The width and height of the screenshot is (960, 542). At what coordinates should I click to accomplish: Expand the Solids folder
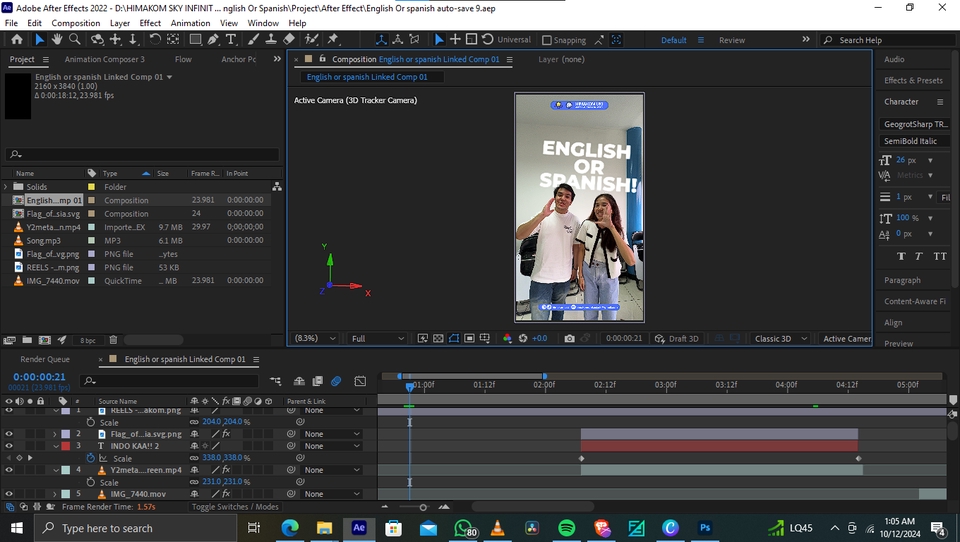click(x=6, y=187)
